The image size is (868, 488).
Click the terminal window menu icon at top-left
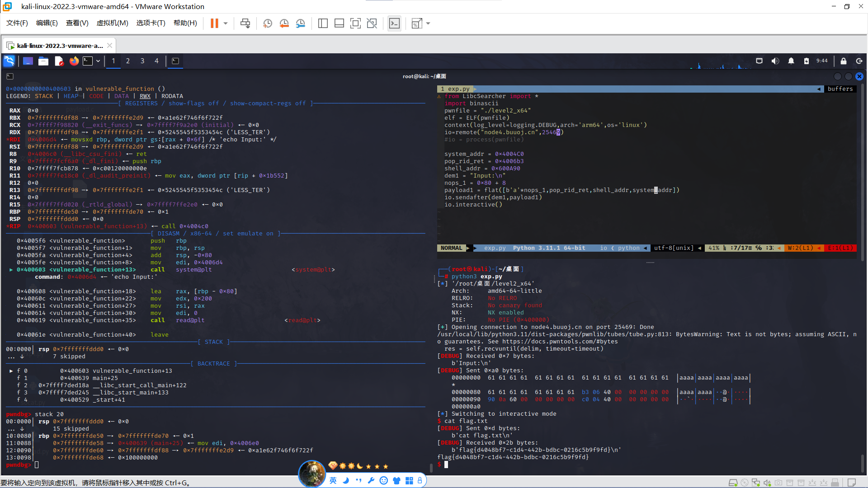(10, 76)
